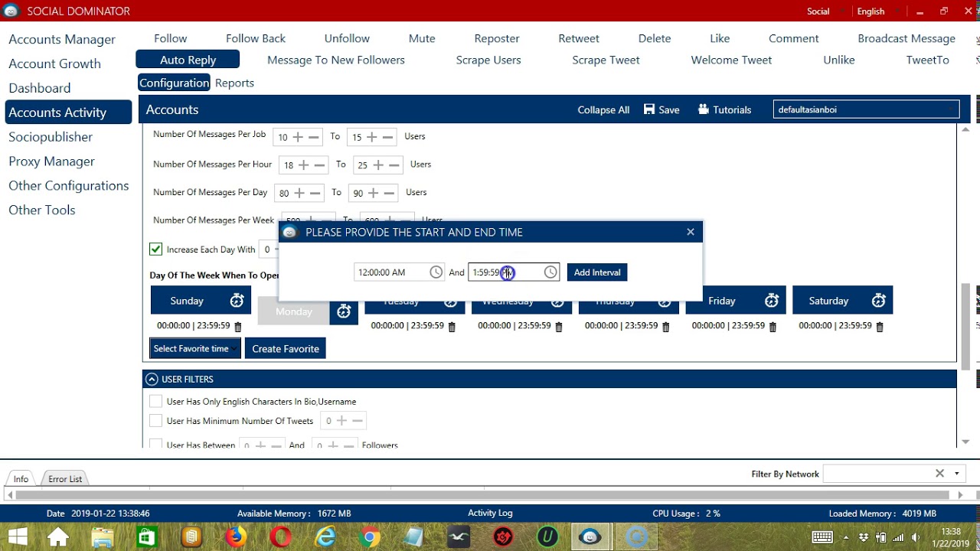
Task: Increase Messages Per Hour minimum
Action: pyautogui.click(x=304, y=165)
